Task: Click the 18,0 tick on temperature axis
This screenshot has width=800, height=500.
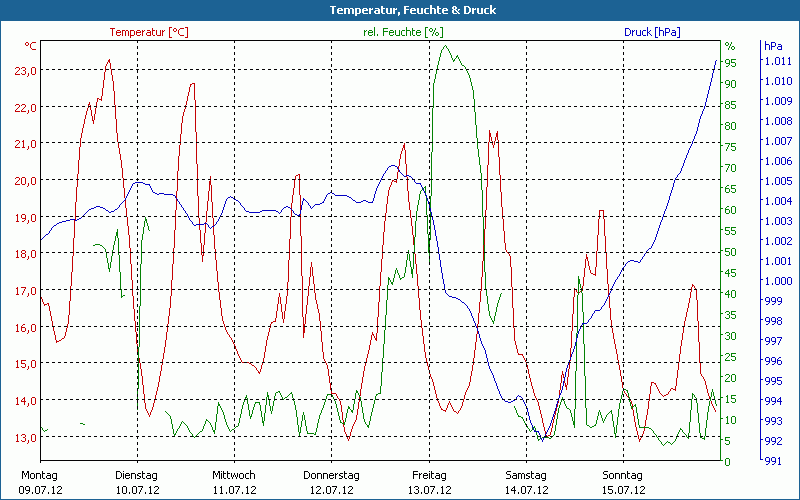Action: pyautogui.click(x=26, y=254)
